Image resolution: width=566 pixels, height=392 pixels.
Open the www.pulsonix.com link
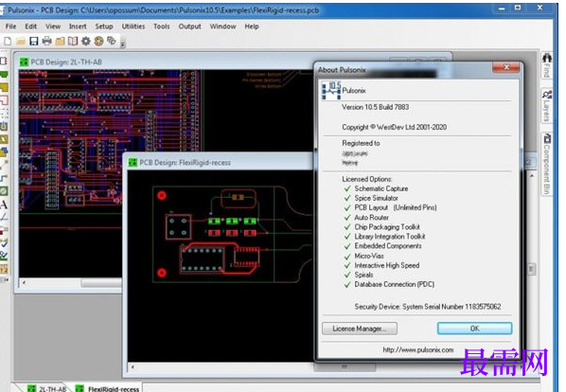point(418,349)
